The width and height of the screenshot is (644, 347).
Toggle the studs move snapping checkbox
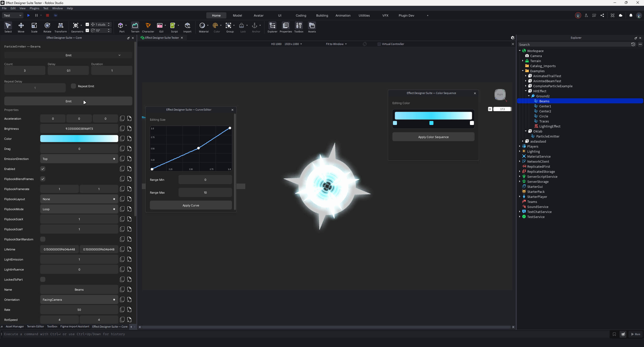coord(87,24)
